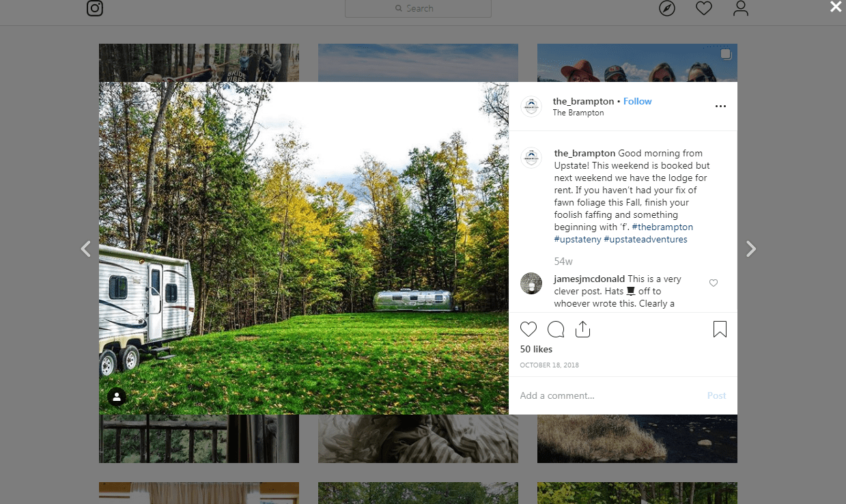Open the Explore compass icon
This screenshot has width=846, height=504.
point(667,8)
